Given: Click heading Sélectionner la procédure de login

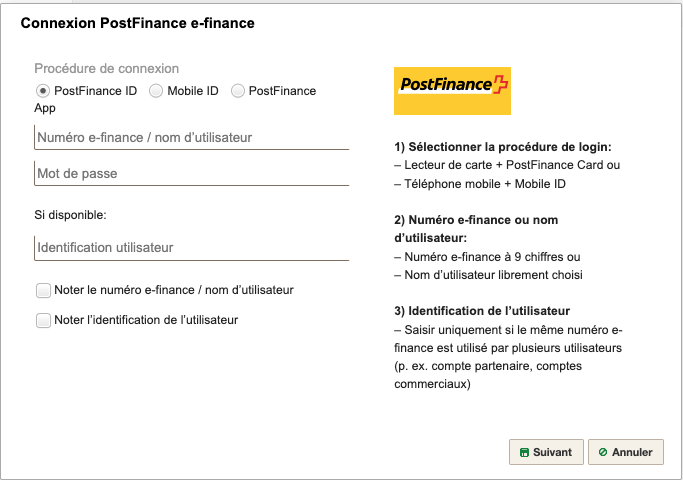Looking at the screenshot, I should pos(503,147).
